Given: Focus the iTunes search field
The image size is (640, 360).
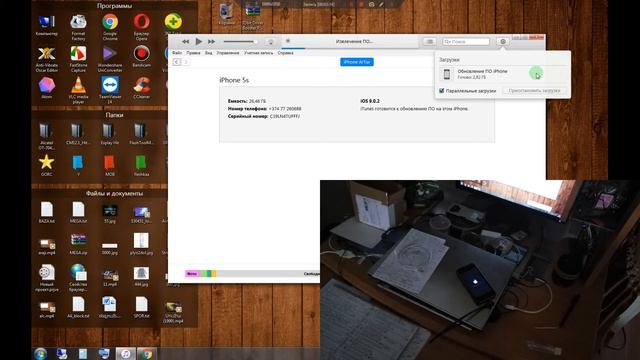Looking at the screenshot, I should (x=466, y=42).
